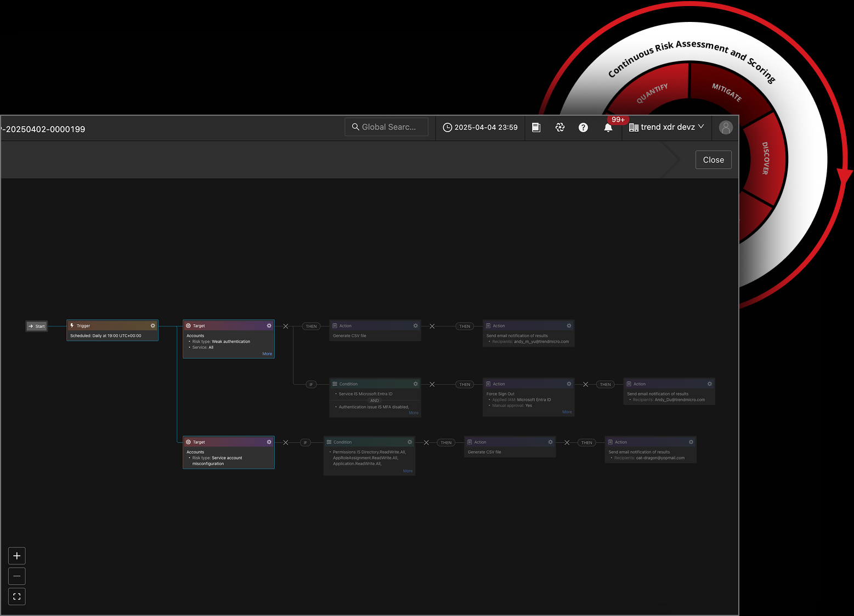
Task: Click the 2025-04-04 23:59 timestamp
Action: click(480, 127)
